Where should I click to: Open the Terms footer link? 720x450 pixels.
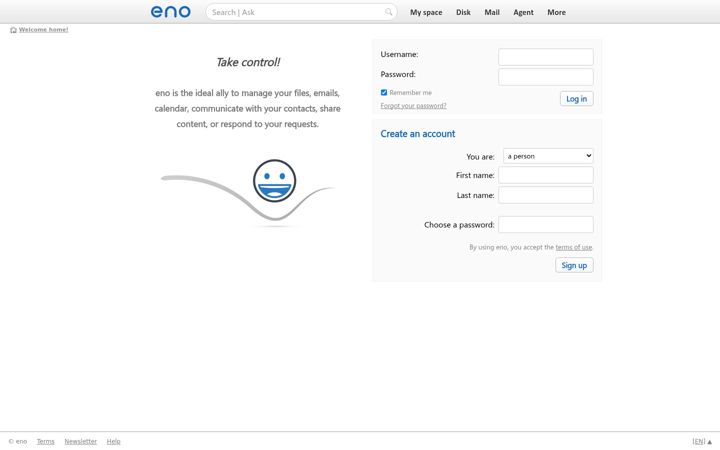click(45, 441)
